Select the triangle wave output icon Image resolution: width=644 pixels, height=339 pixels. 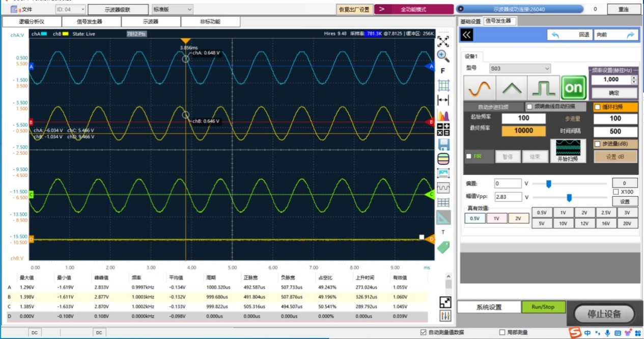[511, 88]
